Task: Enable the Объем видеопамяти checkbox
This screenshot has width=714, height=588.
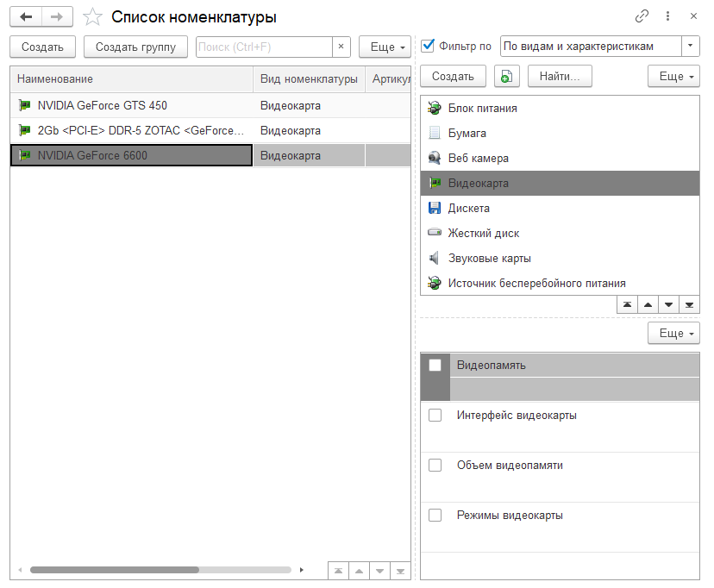Action: [435, 466]
